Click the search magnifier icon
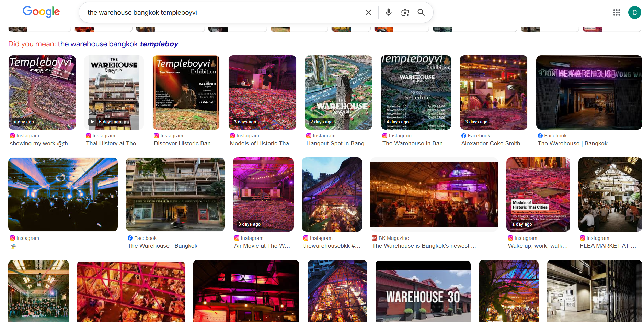 (x=421, y=12)
